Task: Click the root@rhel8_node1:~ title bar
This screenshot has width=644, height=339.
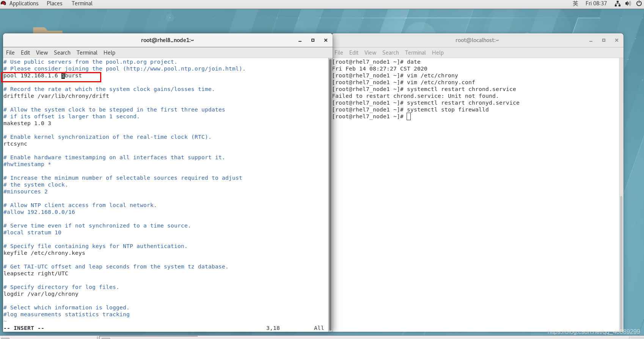Action: [x=167, y=40]
